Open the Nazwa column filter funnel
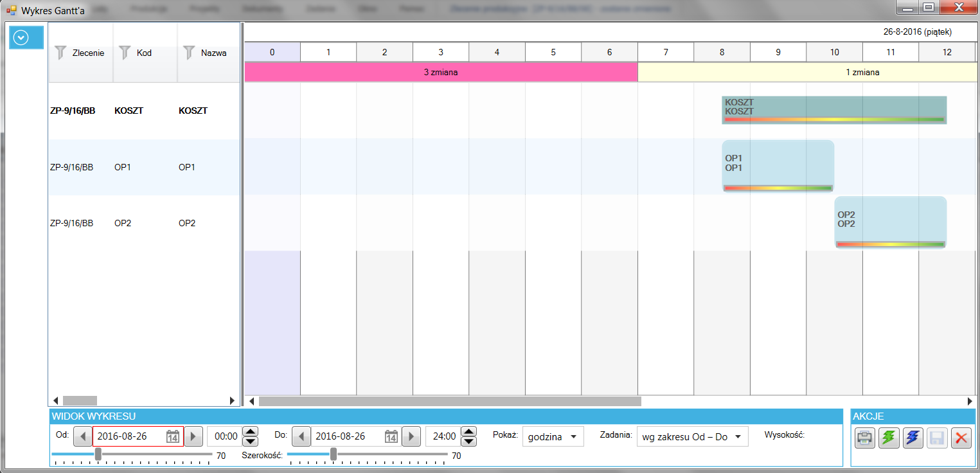This screenshot has width=980, height=473. click(x=188, y=53)
